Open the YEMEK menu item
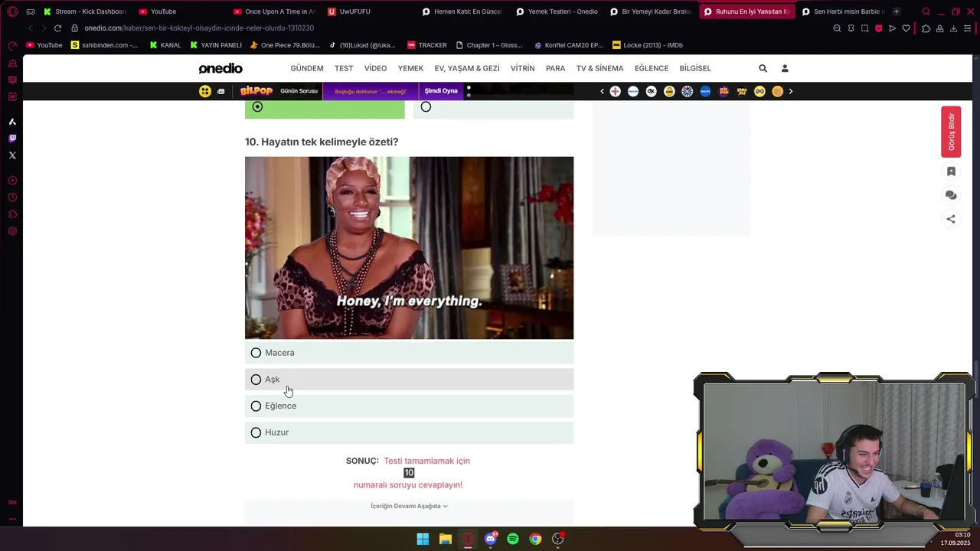 (x=410, y=68)
